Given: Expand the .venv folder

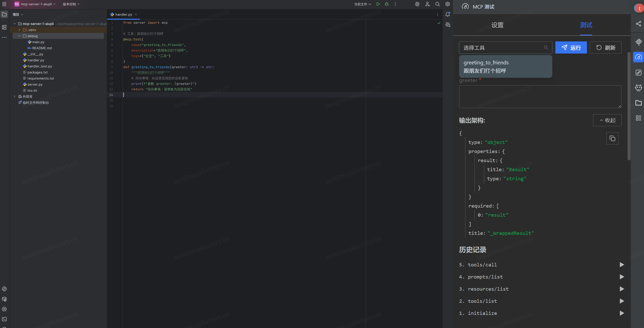Looking at the screenshot, I should click(19, 30).
